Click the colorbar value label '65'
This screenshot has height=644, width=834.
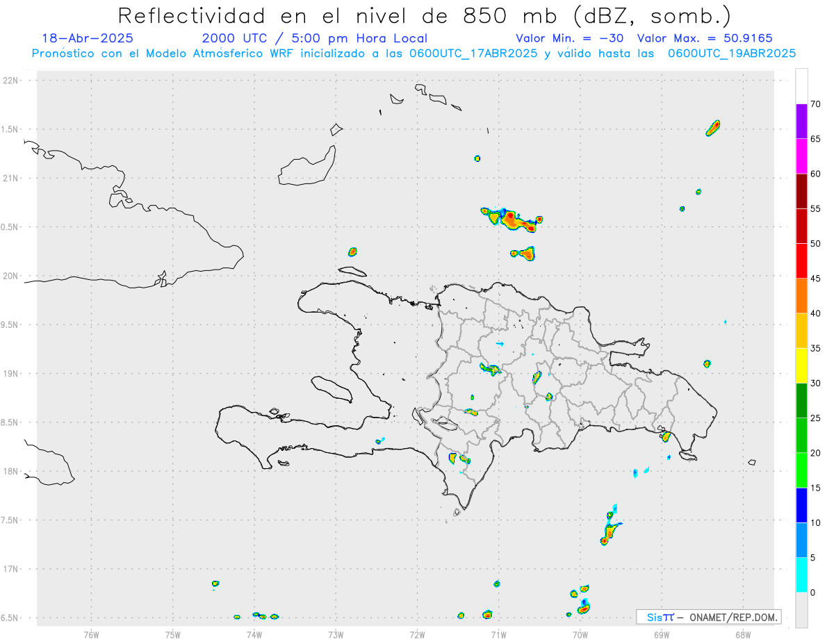(815, 139)
